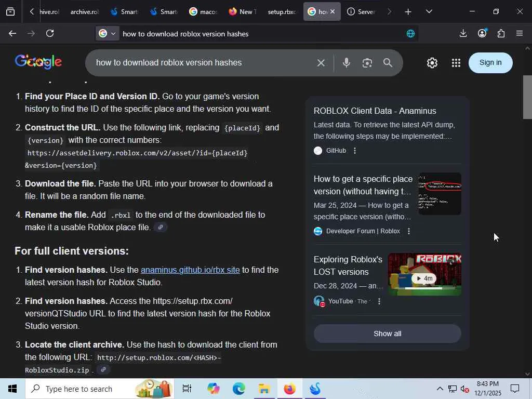This screenshot has width=532, height=399.
Task: Open the anaminus.github.io/rbx site link
Action: (190, 270)
